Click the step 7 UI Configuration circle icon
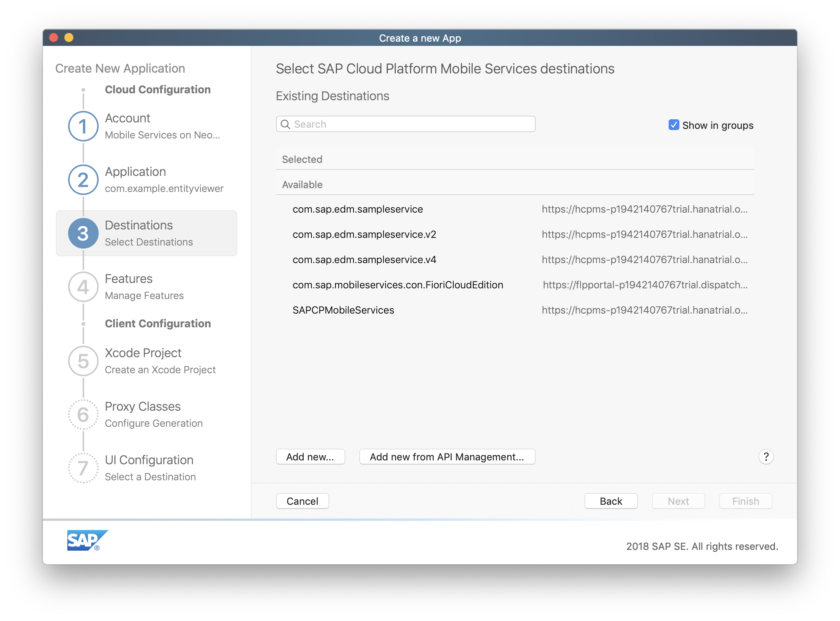The height and width of the screenshot is (621, 840). click(x=83, y=468)
